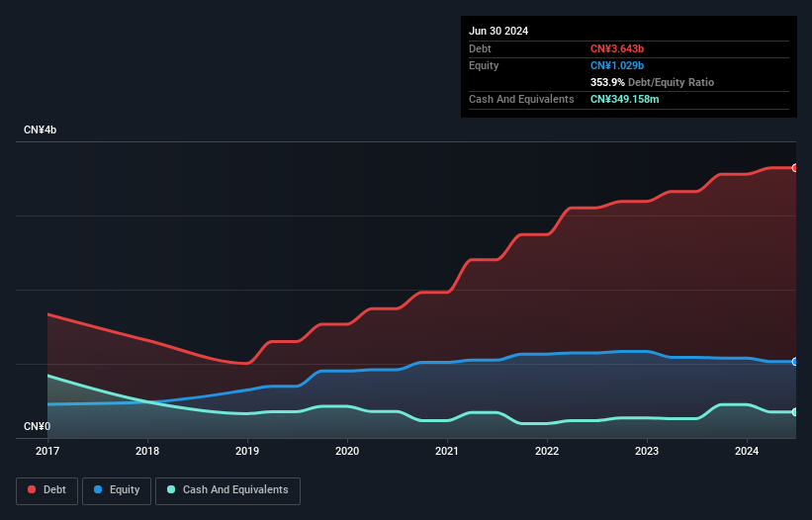Select the blue Equity endpoint marker
The width and height of the screenshot is (812, 520).
tap(795, 362)
